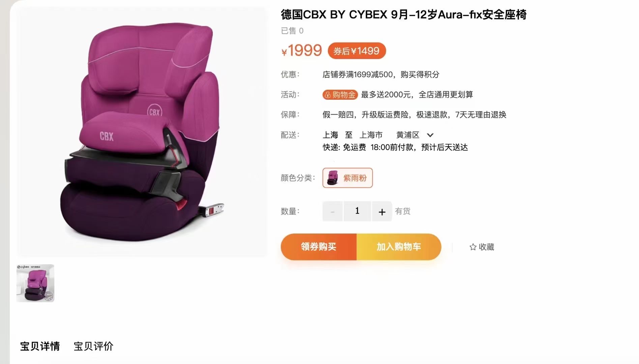Click the 最多送2000元 promotion text

[x=386, y=95]
